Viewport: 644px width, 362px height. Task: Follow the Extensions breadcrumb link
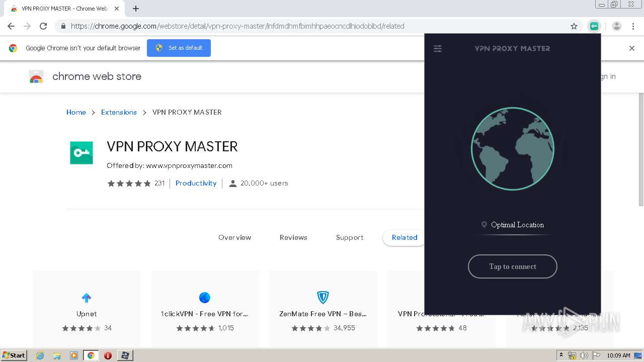point(119,112)
